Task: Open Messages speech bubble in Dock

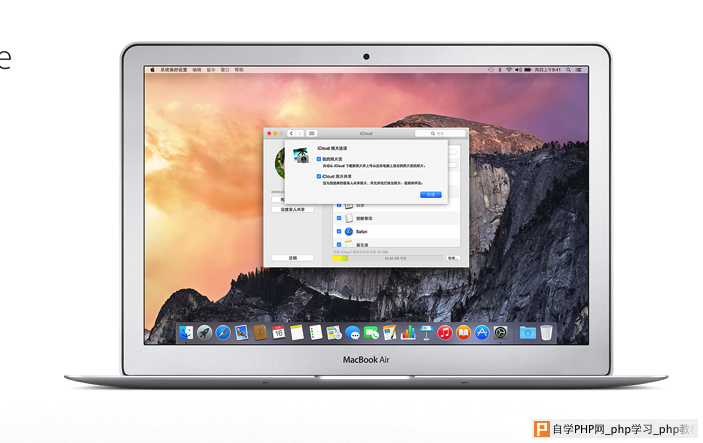Action: [352, 333]
